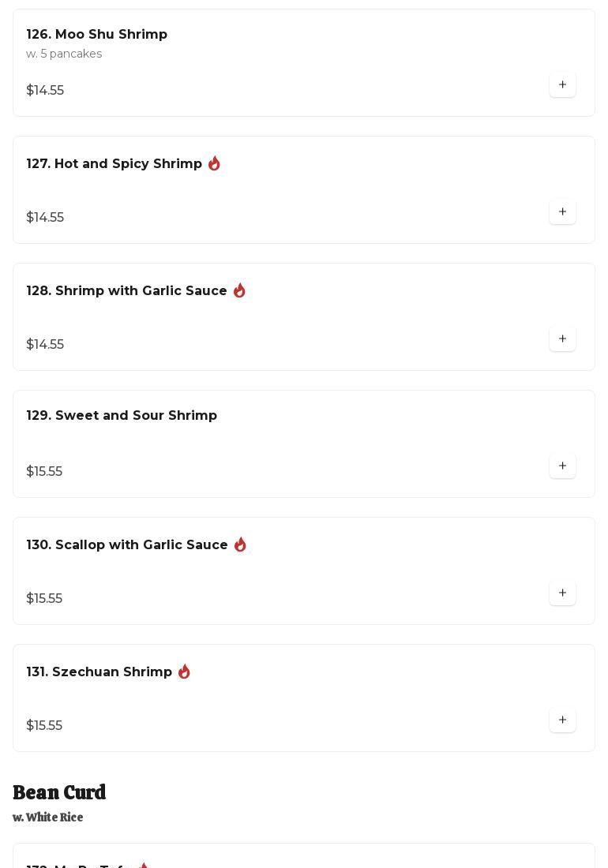608x868 pixels.
Task: Add Szechuan Shrimp to cart
Action: (562, 720)
